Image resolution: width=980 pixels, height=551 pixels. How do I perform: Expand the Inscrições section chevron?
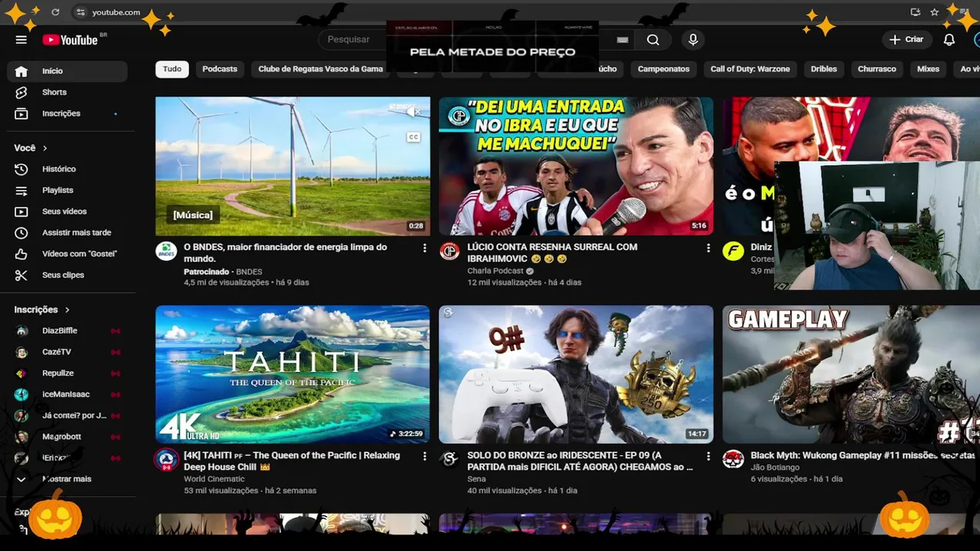pyautogui.click(x=67, y=310)
